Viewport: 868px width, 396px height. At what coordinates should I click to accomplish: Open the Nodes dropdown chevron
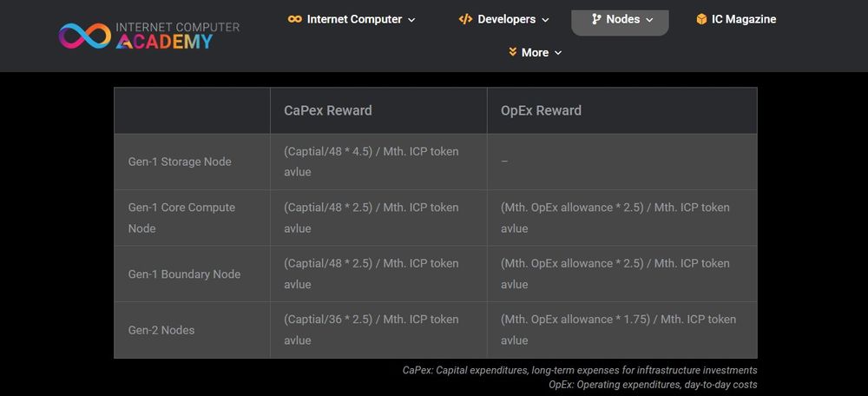click(649, 20)
